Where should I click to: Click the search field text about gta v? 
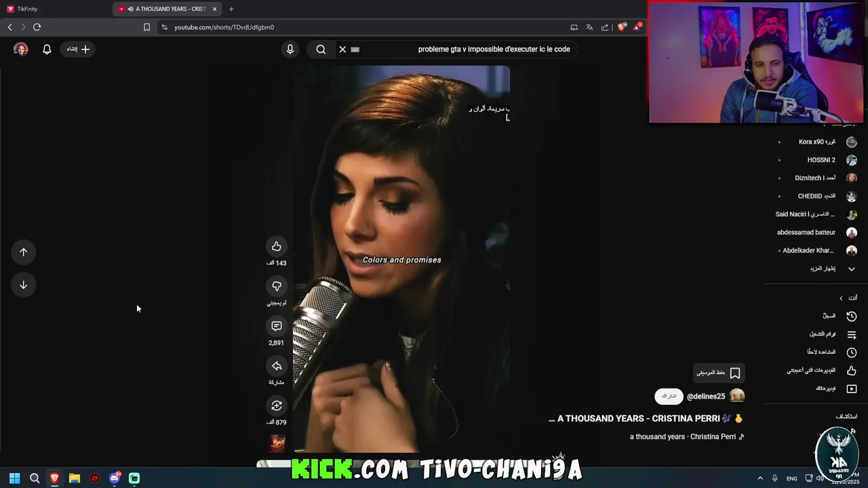tap(494, 49)
